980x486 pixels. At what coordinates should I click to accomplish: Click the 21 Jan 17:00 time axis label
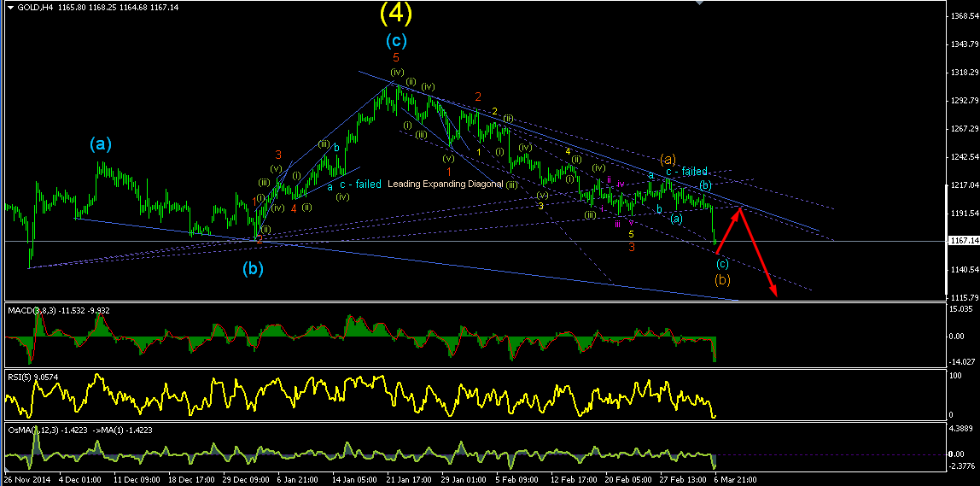[x=410, y=480]
